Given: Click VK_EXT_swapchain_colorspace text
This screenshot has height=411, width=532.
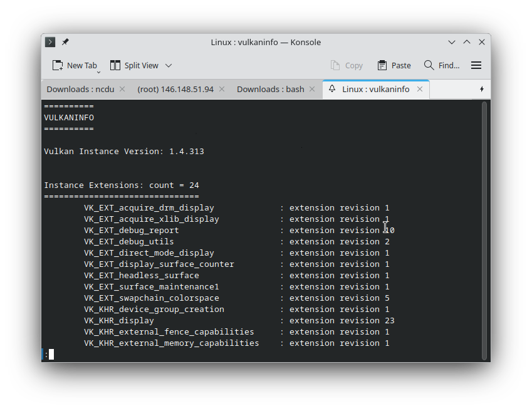Looking at the screenshot, I should pos(151,298).
